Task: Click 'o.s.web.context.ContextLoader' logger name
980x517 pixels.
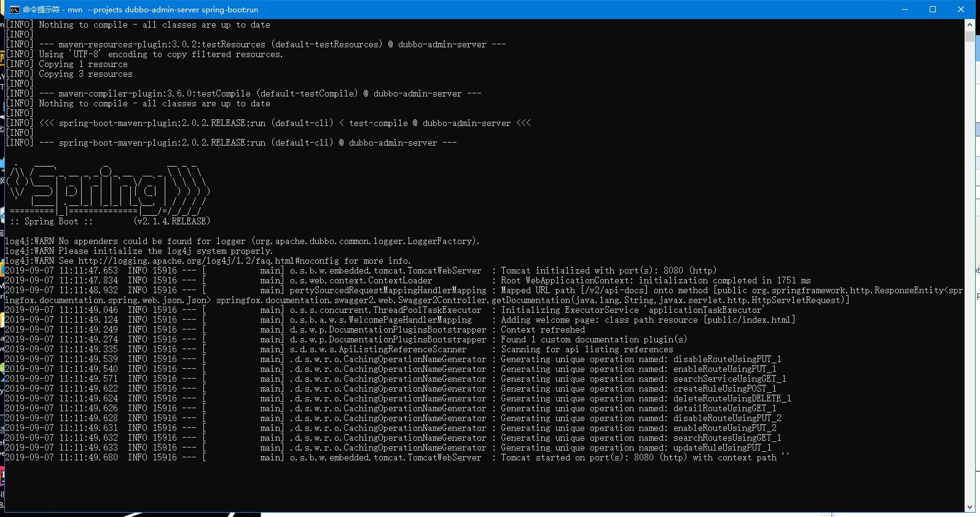Action: (x=361, y=280)
